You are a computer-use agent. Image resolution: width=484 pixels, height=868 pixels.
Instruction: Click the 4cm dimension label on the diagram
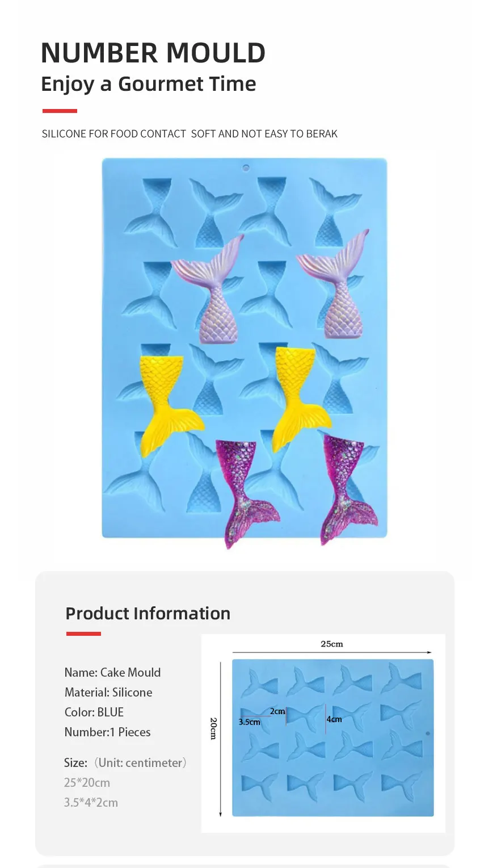click(x=334, y=719)
